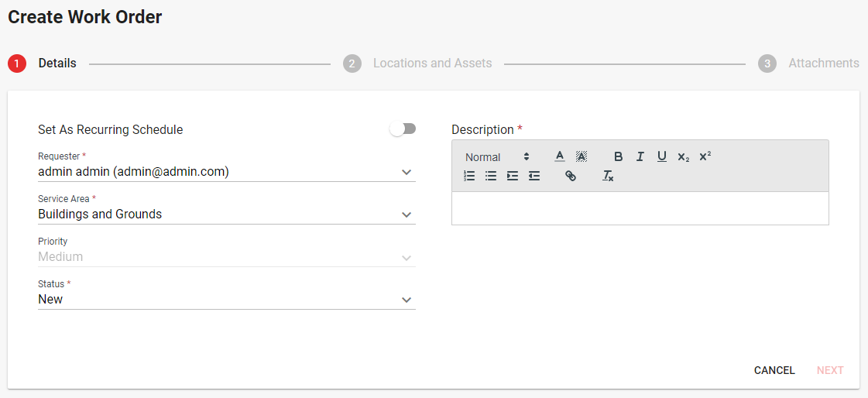868x398 pixels.
Task: Click into the Description text area
Action: click(x=640, y=208)
